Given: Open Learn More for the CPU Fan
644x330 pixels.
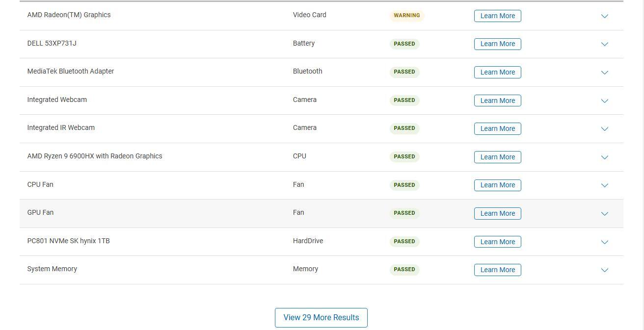Looking at the screenshot, I should pyautogui.click(x=497, y=185).
